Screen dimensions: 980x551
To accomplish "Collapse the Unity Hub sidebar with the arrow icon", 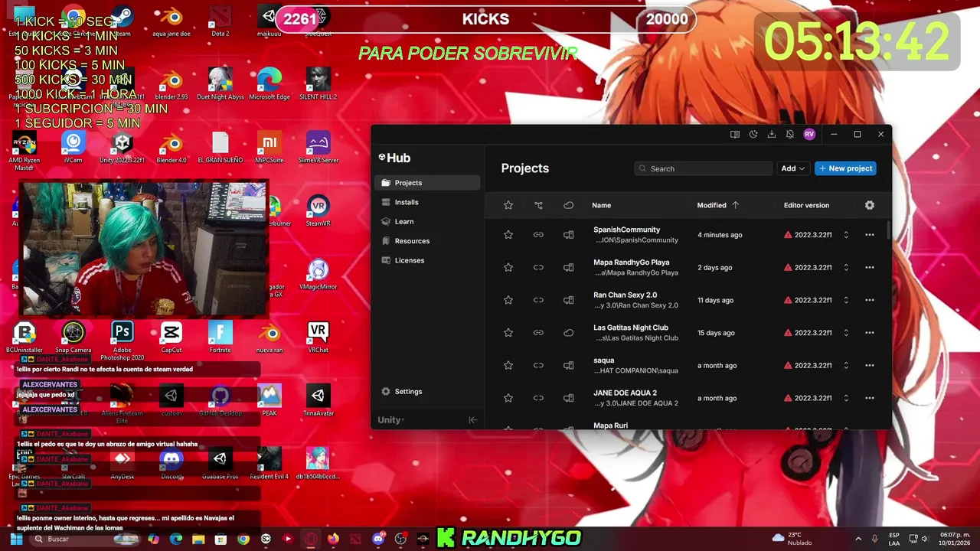I will click(x=472, y=420).
